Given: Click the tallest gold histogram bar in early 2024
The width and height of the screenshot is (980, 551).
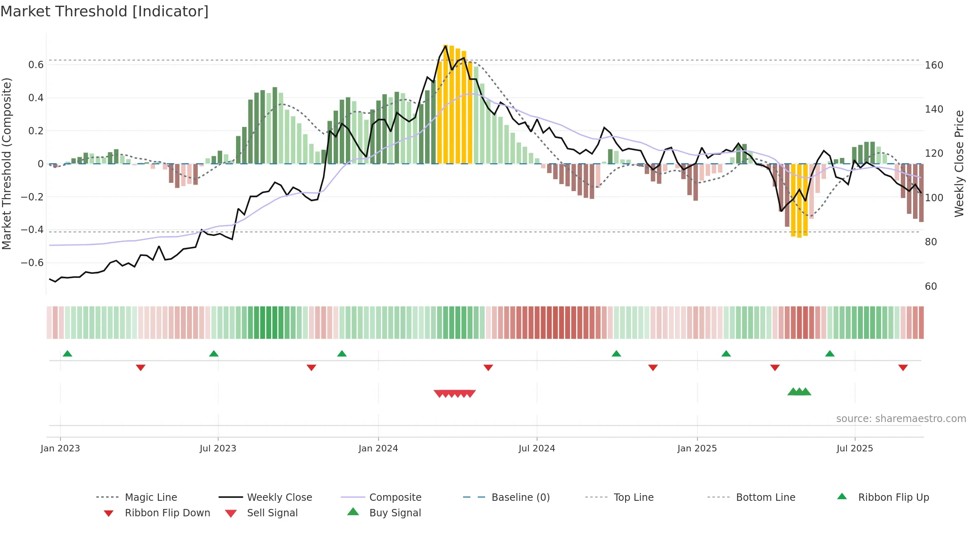Looking at the screenshot, I should pos(445,104).
